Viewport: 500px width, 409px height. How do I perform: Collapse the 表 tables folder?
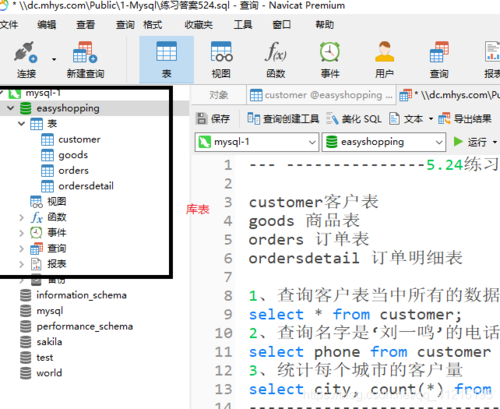(x=21, y=124)
